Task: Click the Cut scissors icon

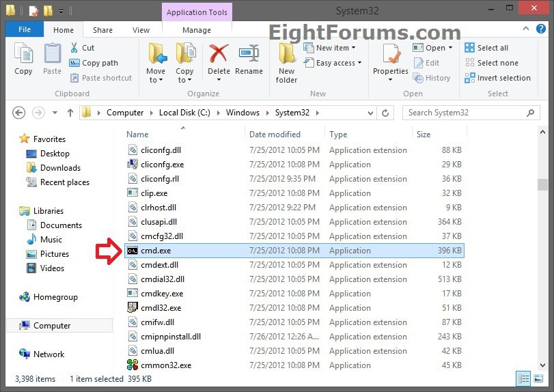Action: click(x=74, y=48)
